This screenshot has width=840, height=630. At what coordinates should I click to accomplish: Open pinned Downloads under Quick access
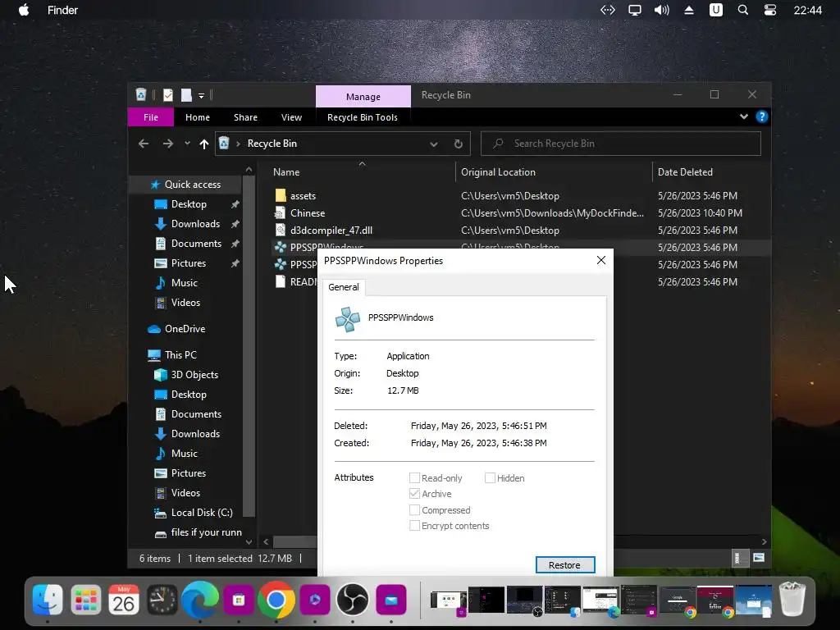pos(195,224)
